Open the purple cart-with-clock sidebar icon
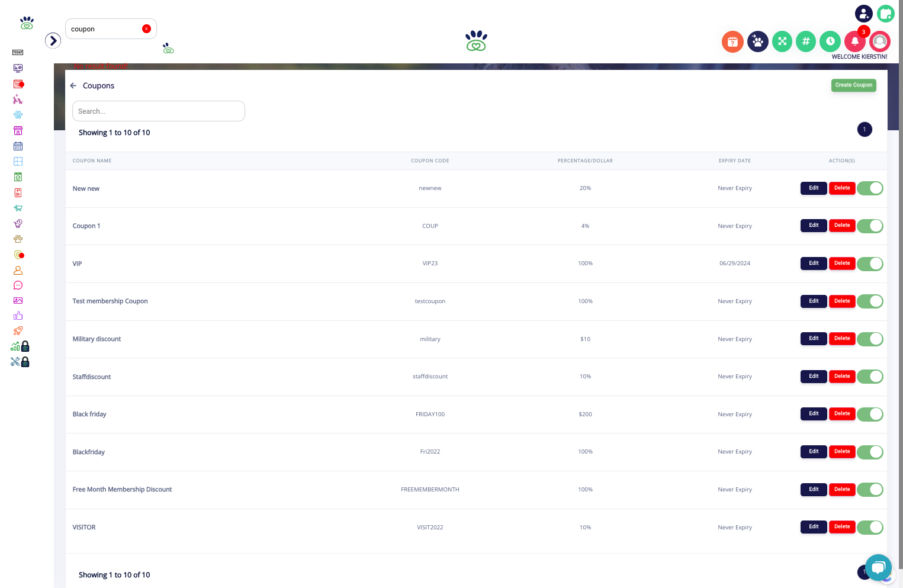This screenshot has width=903, height=588. coord(18,223)
